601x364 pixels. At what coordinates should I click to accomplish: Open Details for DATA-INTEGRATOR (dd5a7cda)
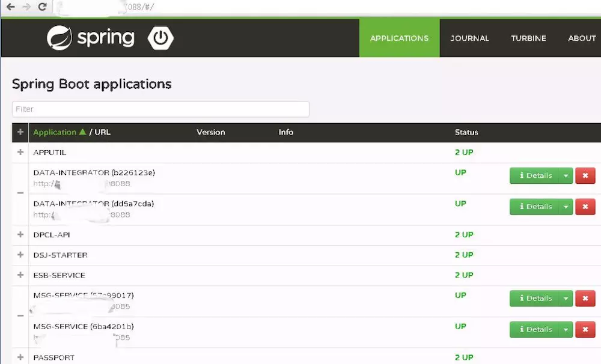(x=534, y=207)
